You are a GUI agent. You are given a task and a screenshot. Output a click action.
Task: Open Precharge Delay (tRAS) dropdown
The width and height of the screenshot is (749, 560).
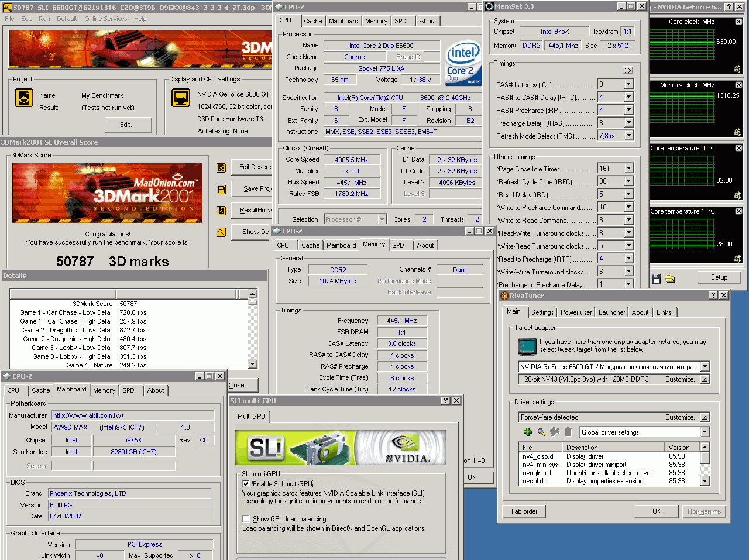pos(628,123)
